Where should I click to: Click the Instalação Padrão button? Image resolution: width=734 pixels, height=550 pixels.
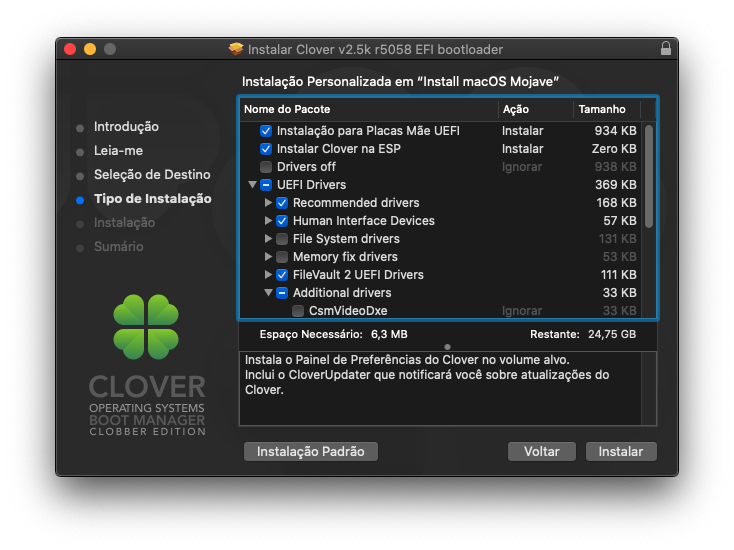[x=311, y=452]
